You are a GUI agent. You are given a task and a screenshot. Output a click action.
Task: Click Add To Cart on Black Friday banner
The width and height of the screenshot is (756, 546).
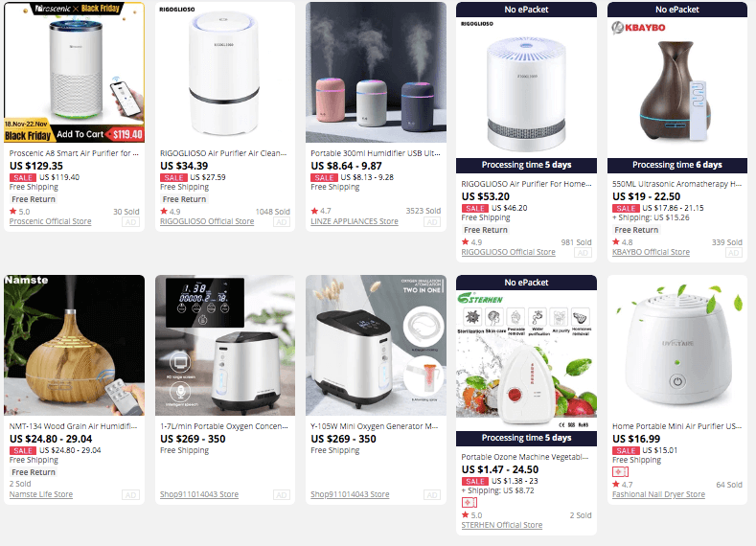coord(80,134)
